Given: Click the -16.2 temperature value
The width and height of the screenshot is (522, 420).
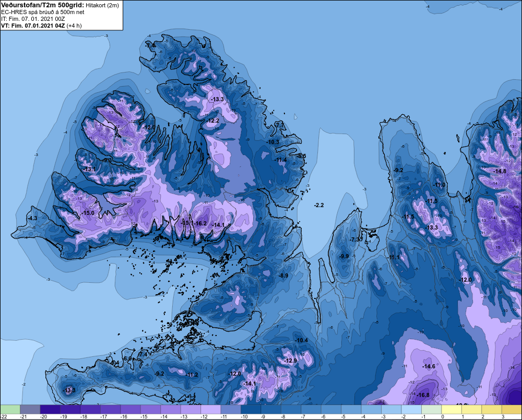Looking at the screenshot, I should tap(200, 224).
